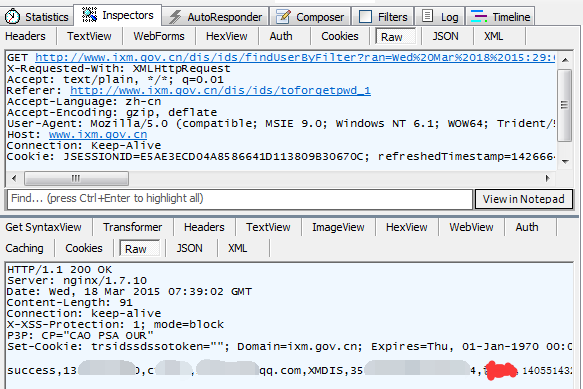The width and height of the screenshot is (583, 389).
Task: Open the Composer tab
Action: click(310, 17)
